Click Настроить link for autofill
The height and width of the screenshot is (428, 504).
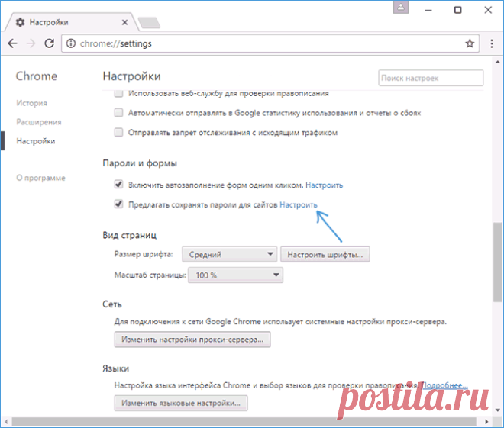324,185
